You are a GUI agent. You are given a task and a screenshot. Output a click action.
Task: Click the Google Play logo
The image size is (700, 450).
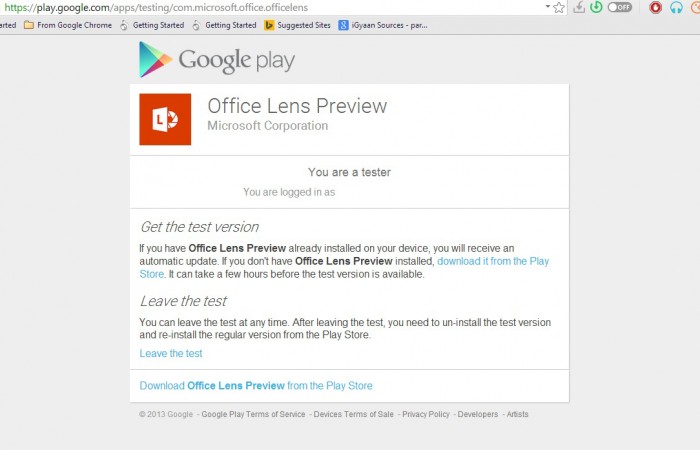[x=217, y=60]
